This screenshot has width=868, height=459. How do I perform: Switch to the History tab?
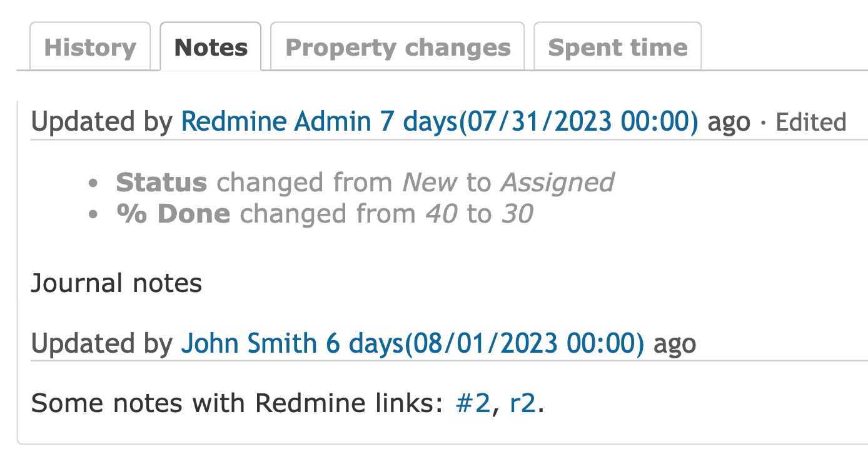click(x=90, y=48)
